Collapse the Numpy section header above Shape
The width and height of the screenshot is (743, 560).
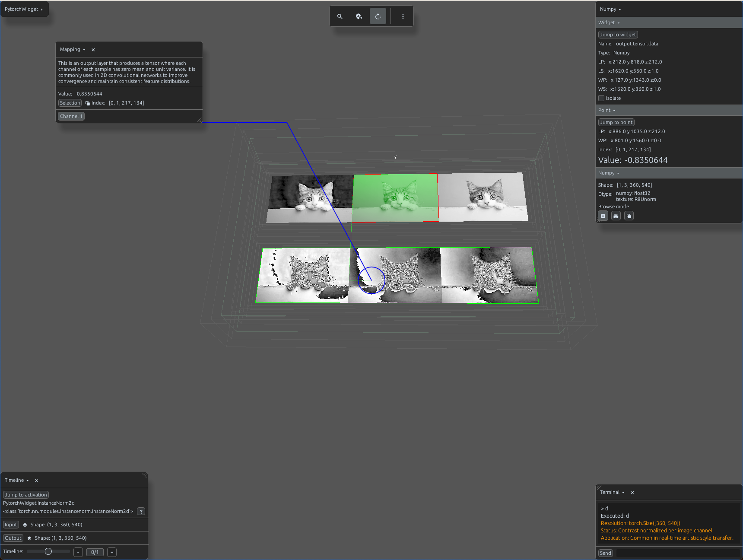669,173
